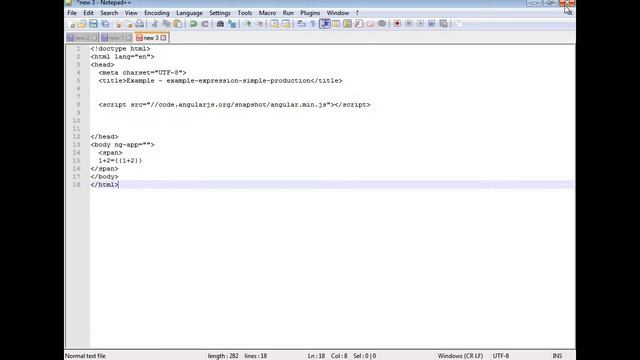The image size is (640, 360).
Task: Click the Redo toolbar icon
Action: [205, 24]
